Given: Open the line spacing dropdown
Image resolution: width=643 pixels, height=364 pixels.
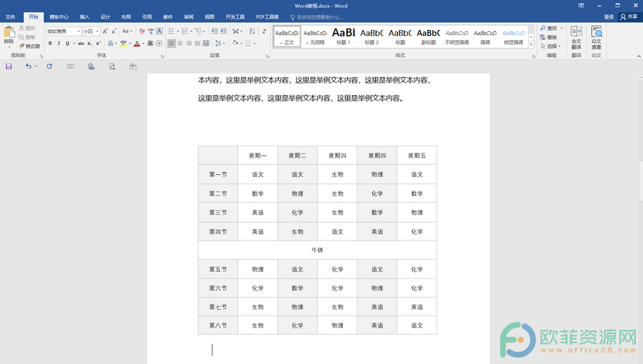Looking at the screenshot, I should coord(220,43).
